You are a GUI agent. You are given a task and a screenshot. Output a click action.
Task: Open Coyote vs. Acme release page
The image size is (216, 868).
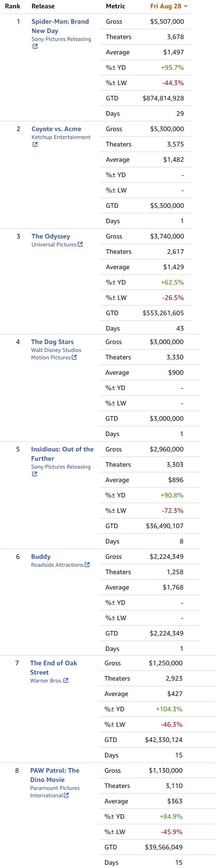click(56, 129)
